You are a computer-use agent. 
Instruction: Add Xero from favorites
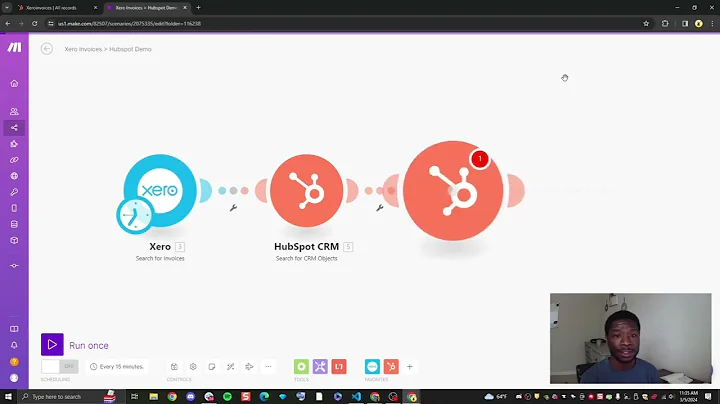[372, 366]
